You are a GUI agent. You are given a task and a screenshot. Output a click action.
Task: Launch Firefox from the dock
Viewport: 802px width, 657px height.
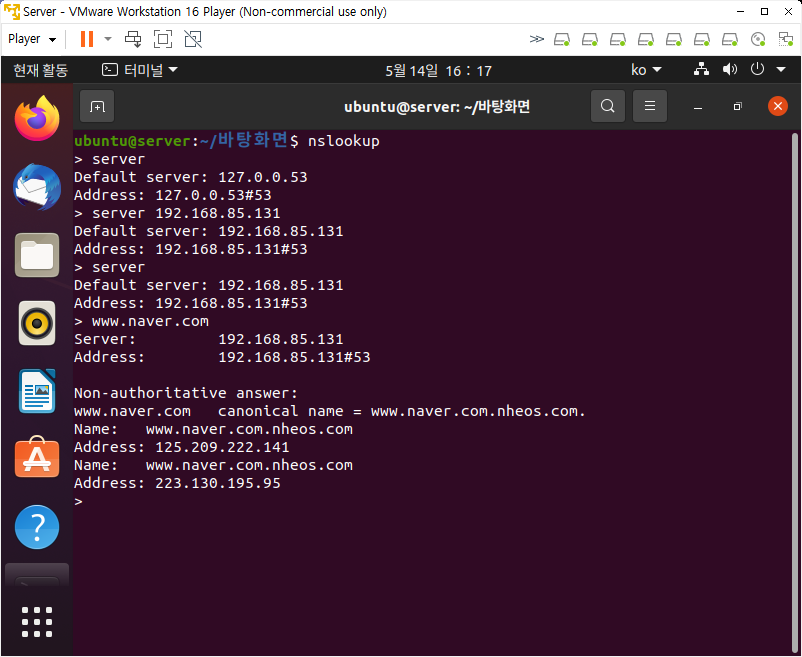coord(37,119)
